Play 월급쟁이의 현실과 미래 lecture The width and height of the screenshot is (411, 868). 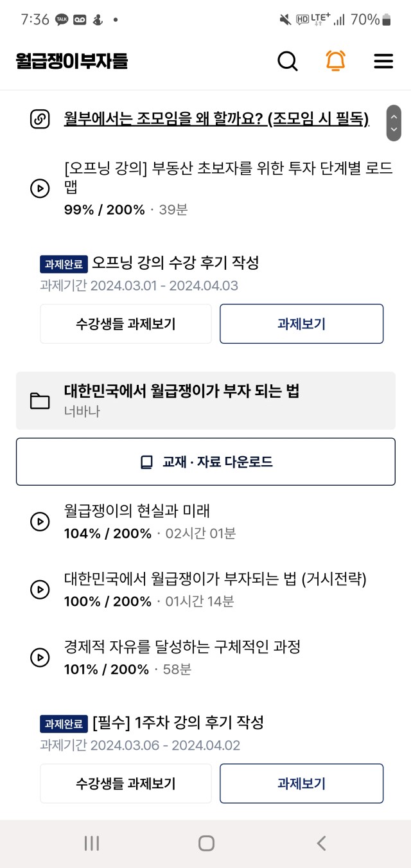(40, 522)
